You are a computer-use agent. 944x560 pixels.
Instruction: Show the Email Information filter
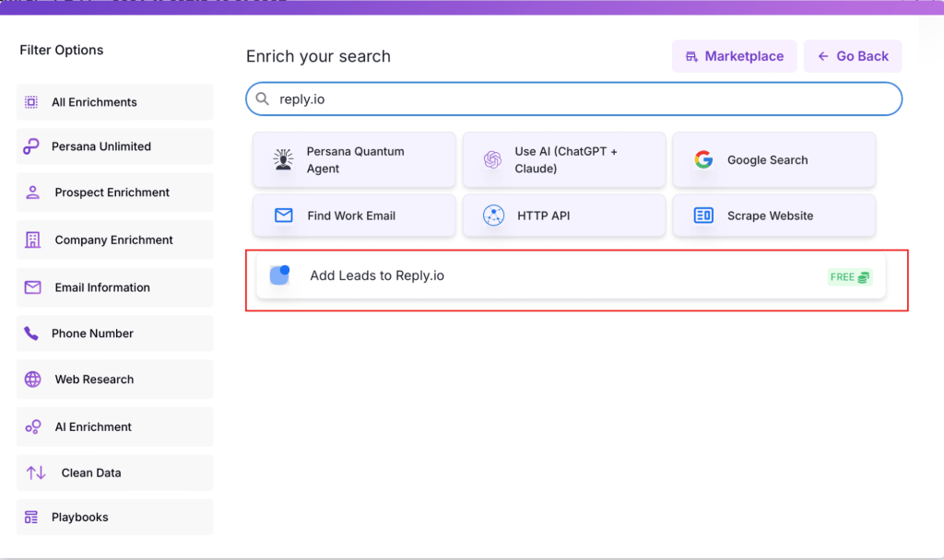(x=115, y=287)
